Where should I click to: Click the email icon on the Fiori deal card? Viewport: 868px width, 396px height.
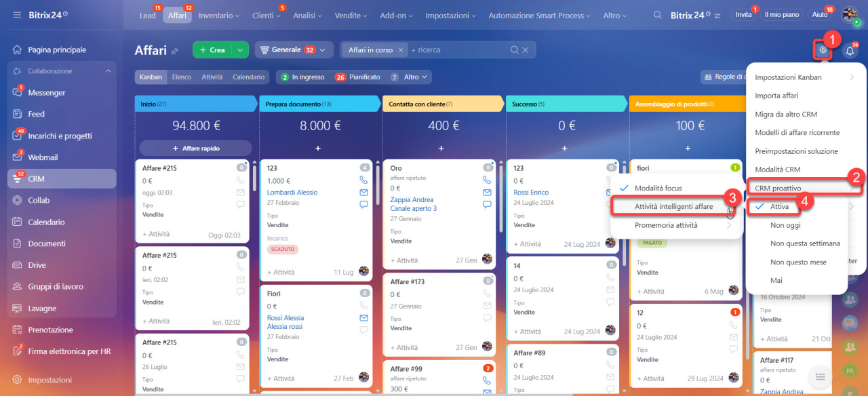click(x=363, y=318)
